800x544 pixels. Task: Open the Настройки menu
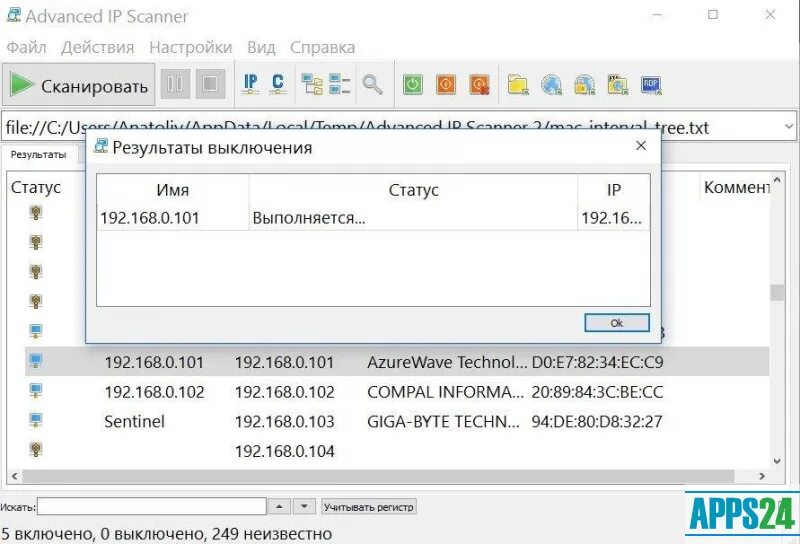click(190, 47)
